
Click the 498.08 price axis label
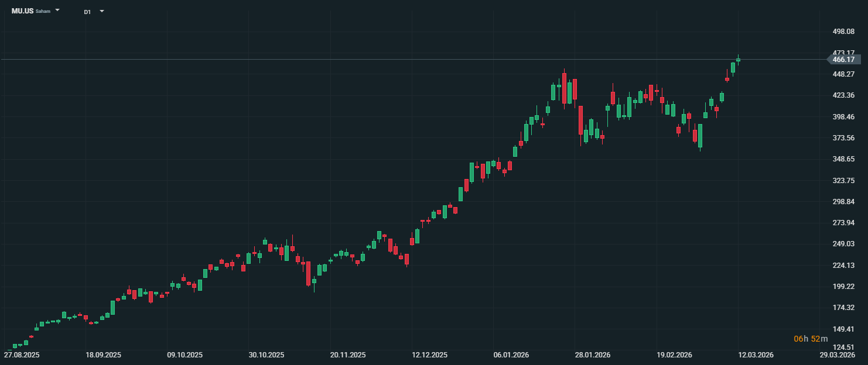tap(843, 32)
